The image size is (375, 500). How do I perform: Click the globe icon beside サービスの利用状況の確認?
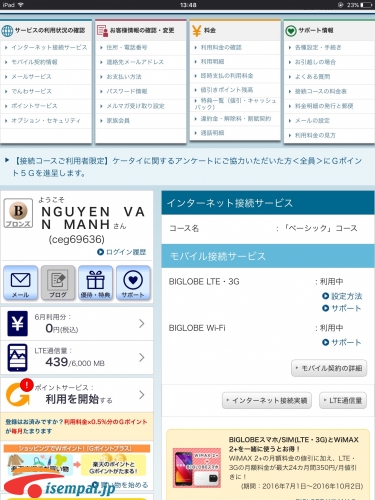tap(7, 31)
